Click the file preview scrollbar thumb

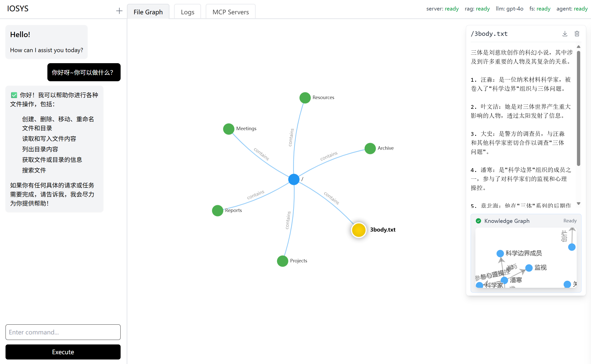click(579, 108)
